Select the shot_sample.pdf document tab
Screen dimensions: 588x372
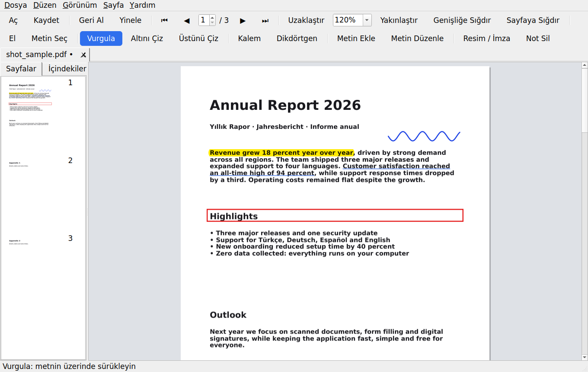[x=45, y=55]
